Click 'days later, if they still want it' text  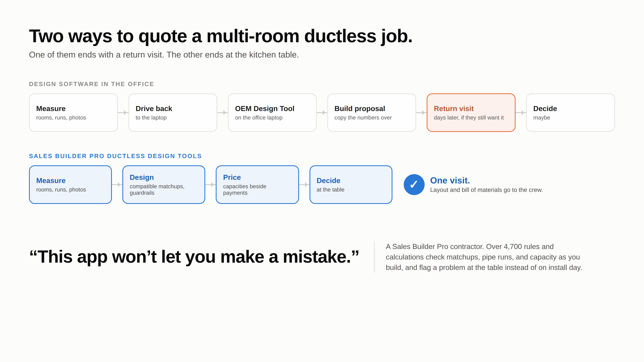(469, 118)
